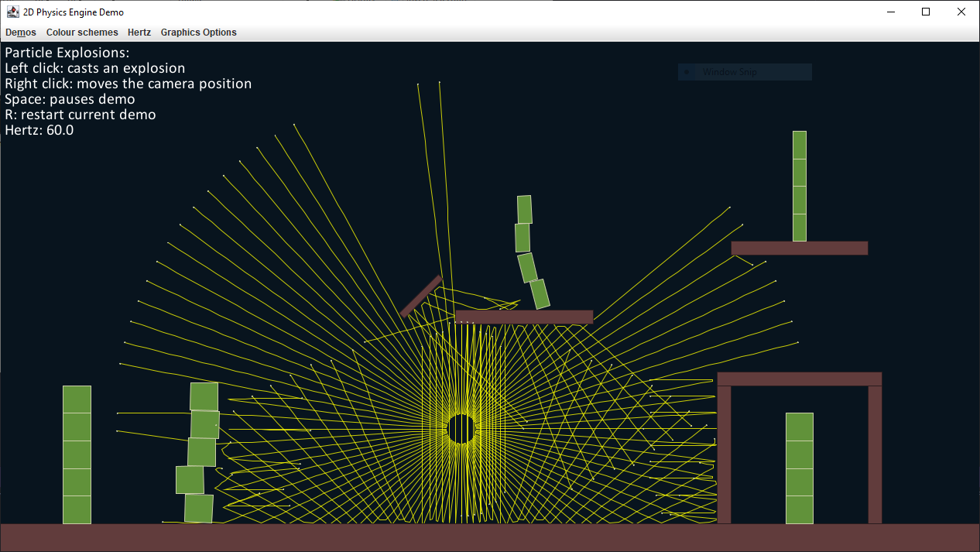This screenshot has width=980, height=552.
Task: Open the Demos menu
Action: [20, 33]
